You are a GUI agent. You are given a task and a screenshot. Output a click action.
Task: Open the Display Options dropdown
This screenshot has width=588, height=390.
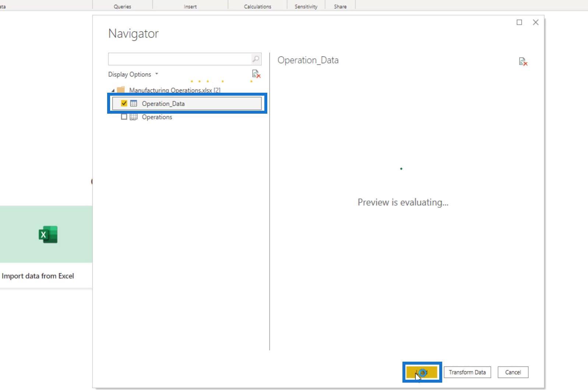(133, 74)
